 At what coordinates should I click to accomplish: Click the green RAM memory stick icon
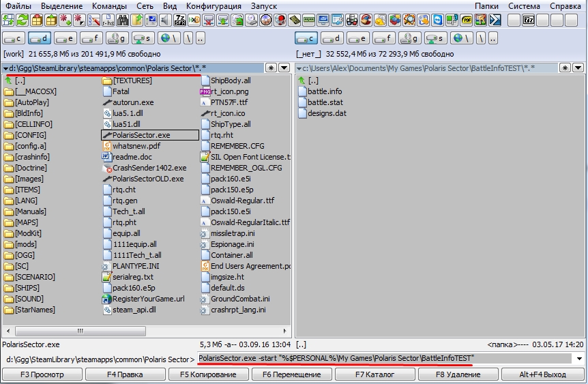pyautogui.click(x=308, y=20)
